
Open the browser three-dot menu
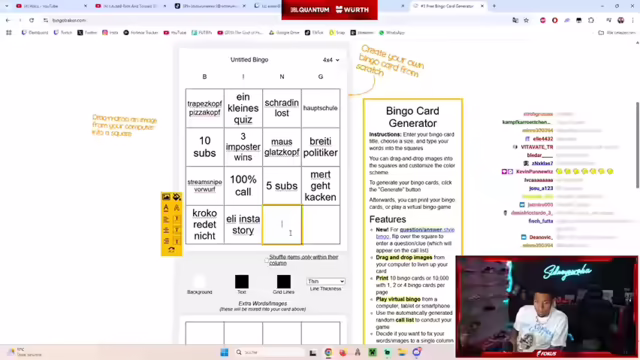coord(632,20)
